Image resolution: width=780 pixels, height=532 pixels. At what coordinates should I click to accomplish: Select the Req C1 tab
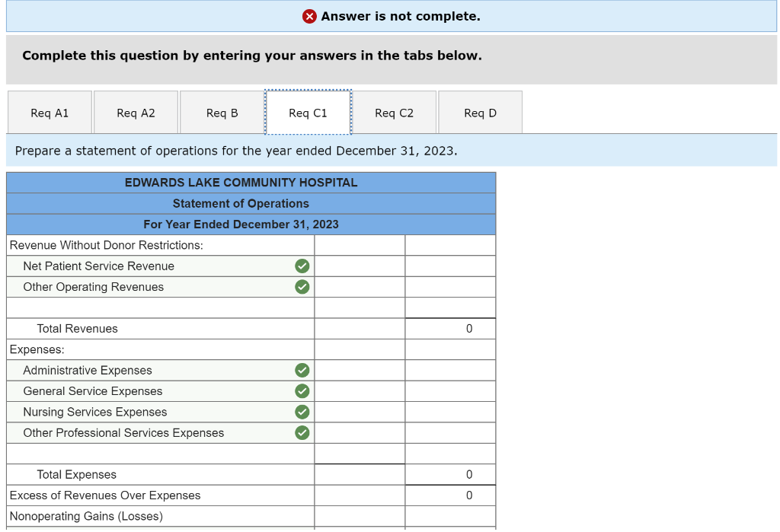pos(308,113)
